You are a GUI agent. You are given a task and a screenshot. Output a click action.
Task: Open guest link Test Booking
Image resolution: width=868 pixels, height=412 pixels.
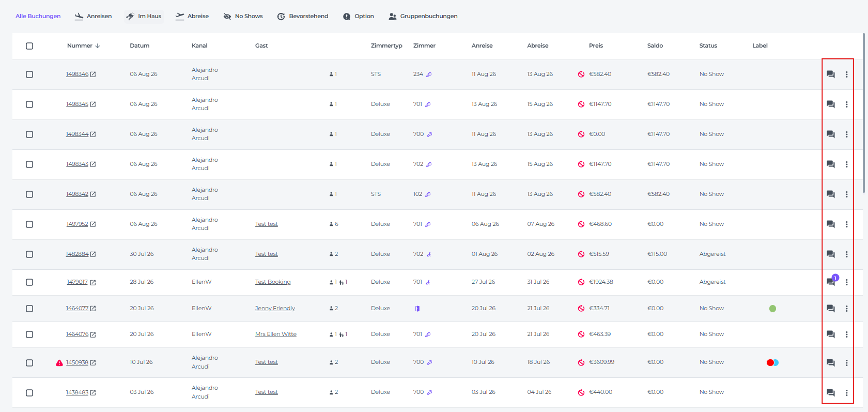273,282
